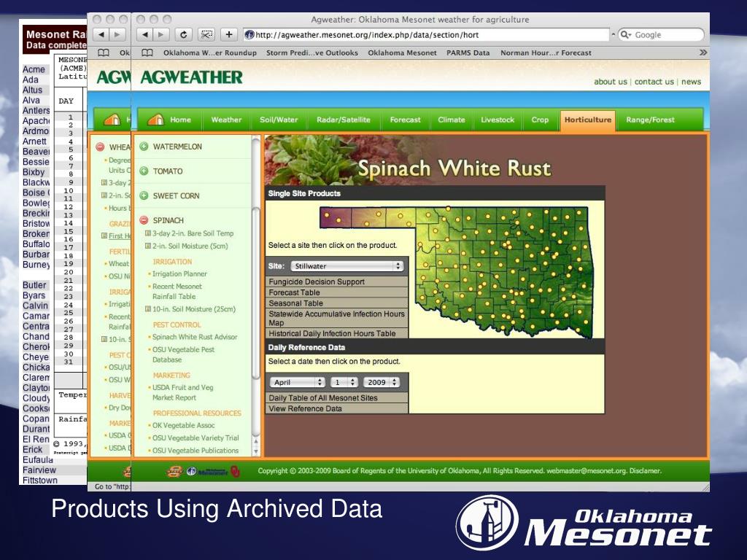Open the Spinach White Rust Advisor link
747x560 pixels.
(195, 337)
